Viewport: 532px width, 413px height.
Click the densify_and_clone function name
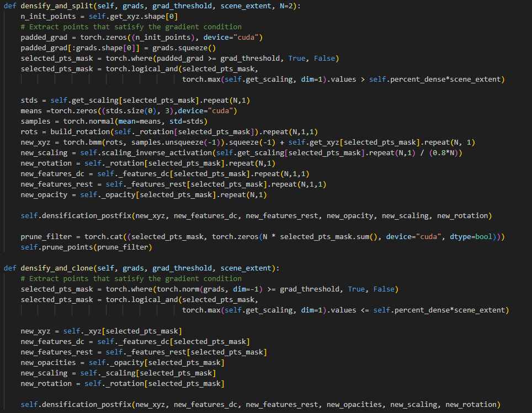click(x=57, y=268)
